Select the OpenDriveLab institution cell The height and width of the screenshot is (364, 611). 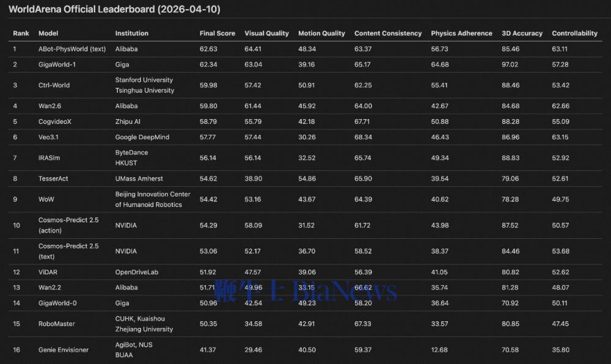tap(137, 272)
